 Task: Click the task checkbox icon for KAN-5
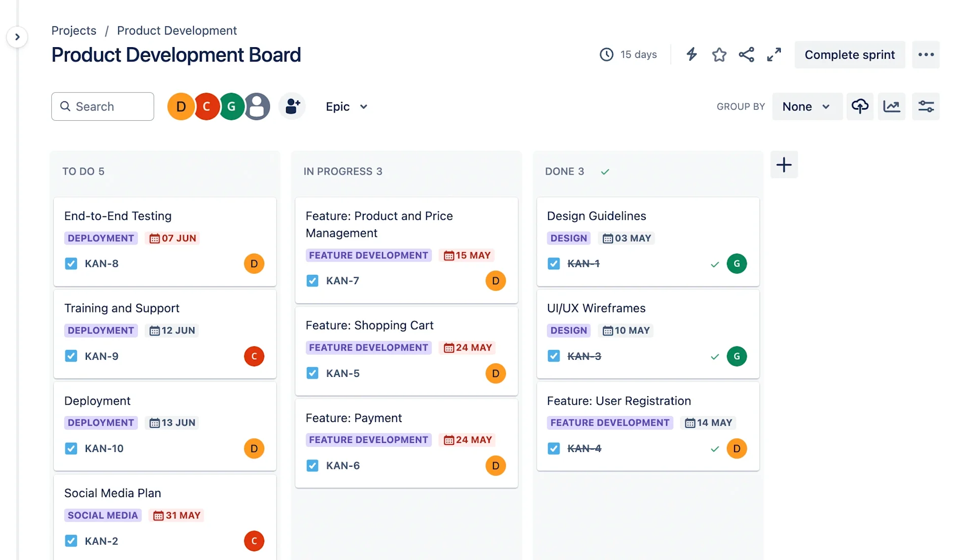tap(312, 373)
